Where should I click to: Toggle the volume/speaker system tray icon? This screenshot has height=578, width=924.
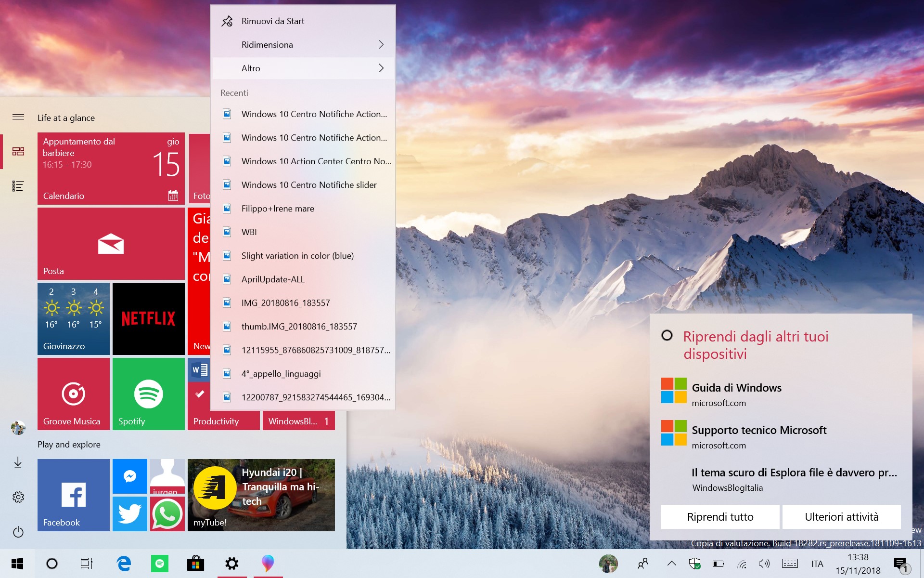point(764,563)
